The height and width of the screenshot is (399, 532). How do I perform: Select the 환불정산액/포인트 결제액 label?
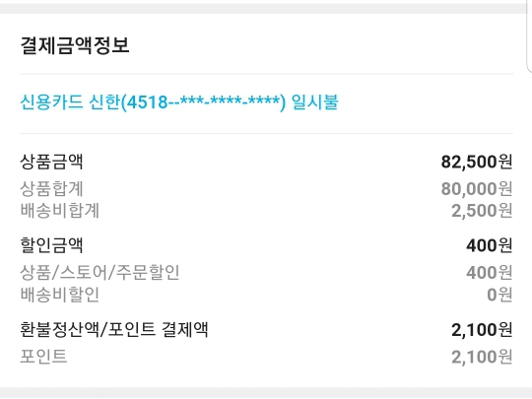(x=114, y=329)
